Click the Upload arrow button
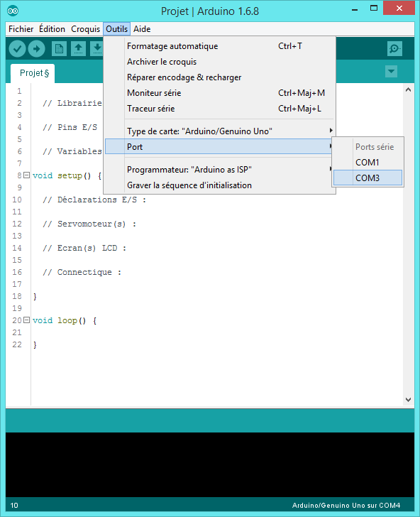 point(36,49)
